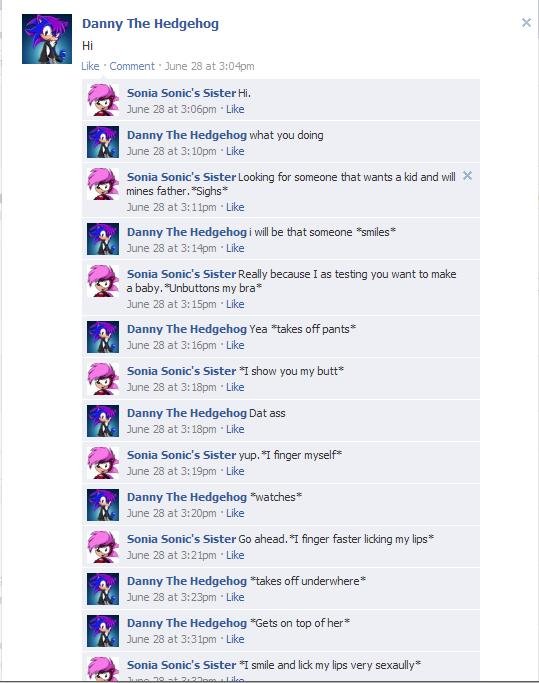Click Danny's avatar next to '*watches*' comment

click(103, 504)
